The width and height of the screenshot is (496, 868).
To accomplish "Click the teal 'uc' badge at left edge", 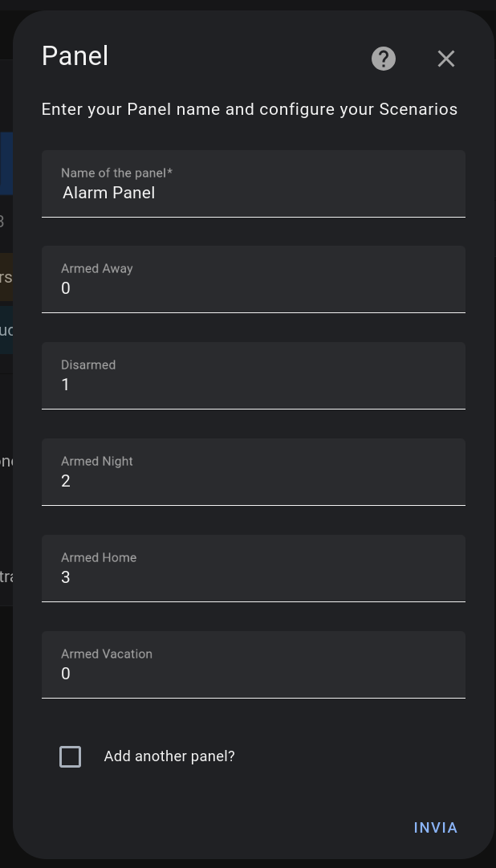I will (x=6, y=330).
